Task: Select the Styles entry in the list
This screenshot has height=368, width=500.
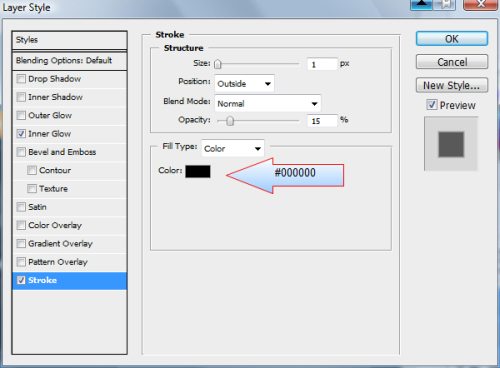Action: (x=69, y=40)
